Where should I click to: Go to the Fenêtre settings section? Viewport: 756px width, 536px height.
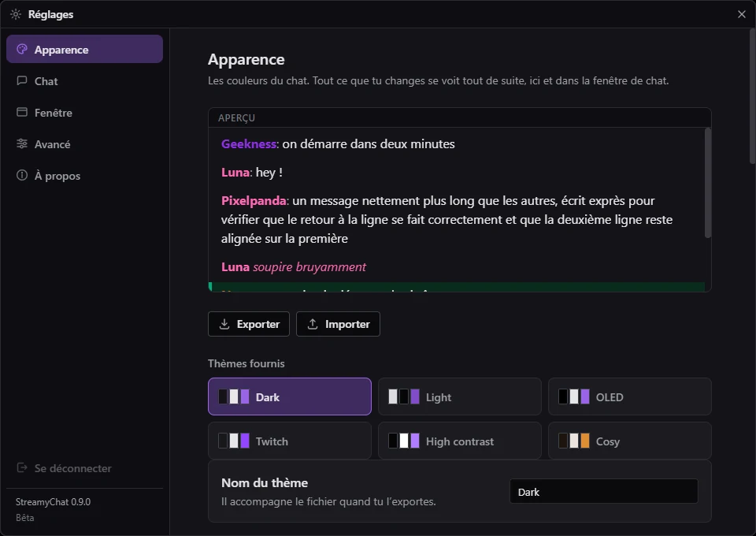click(84, 113)
